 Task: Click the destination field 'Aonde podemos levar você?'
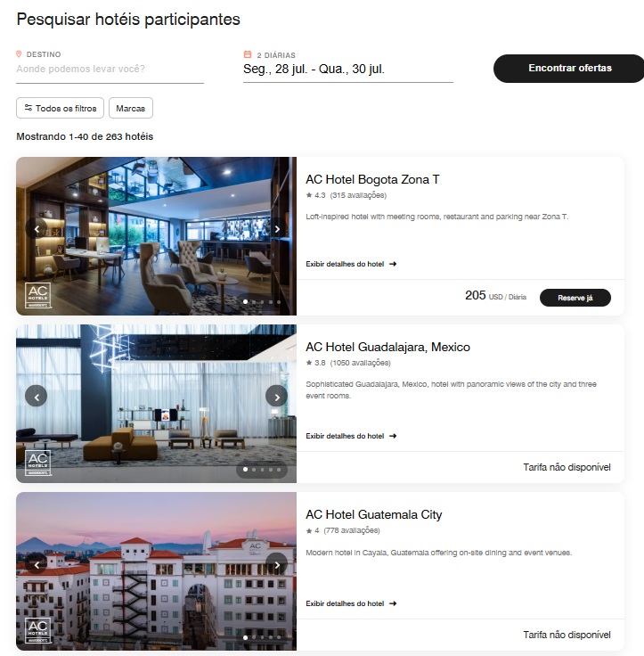point(110,69)
